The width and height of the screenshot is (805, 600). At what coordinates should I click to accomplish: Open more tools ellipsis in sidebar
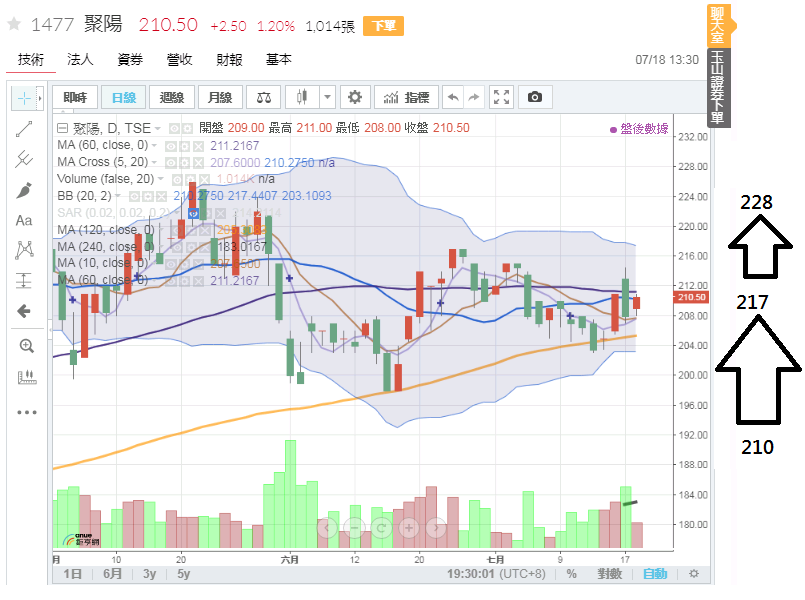27,412
